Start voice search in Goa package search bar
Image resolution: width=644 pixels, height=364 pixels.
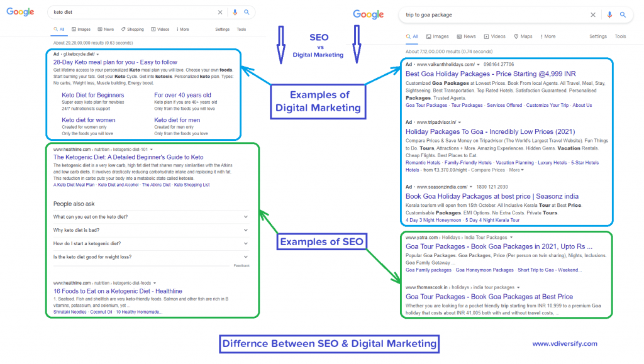pos(609,14)
